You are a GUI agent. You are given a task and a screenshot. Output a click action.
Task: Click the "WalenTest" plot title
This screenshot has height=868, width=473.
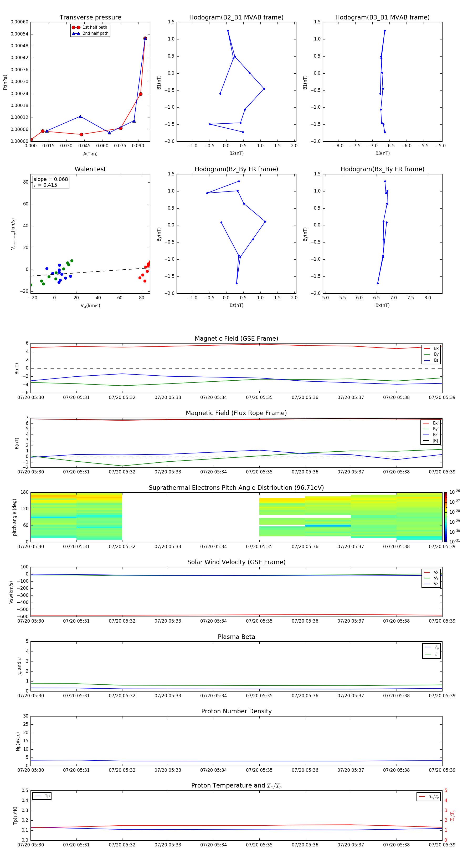click(90, 169)
